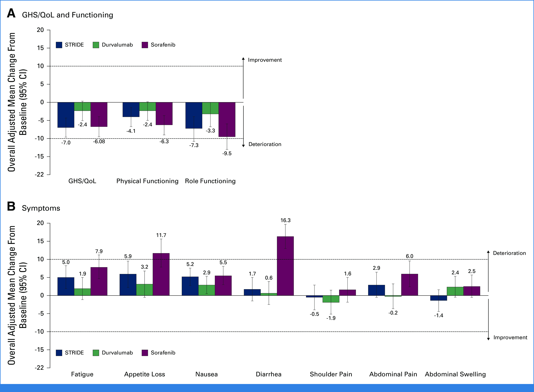Click the purple Role Functioning Sorafenib bar

(x=227, y=120)
